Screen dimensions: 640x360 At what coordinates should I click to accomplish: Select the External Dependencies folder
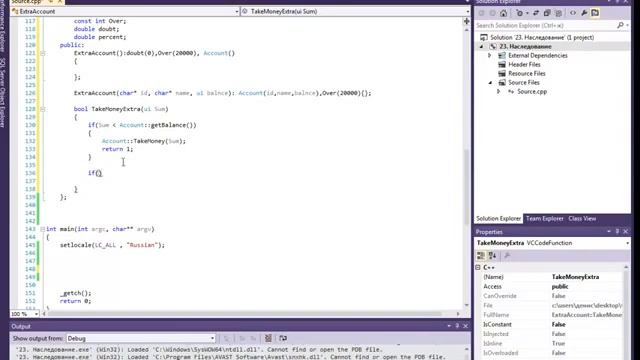pos(538,56)
